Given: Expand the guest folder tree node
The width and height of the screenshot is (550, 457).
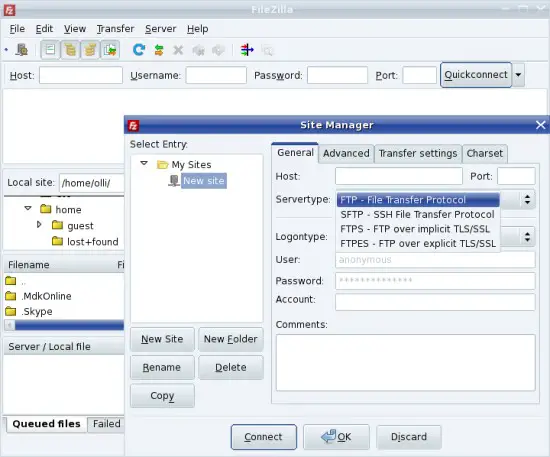Looking at the screenshot, I should pos(39,224).
